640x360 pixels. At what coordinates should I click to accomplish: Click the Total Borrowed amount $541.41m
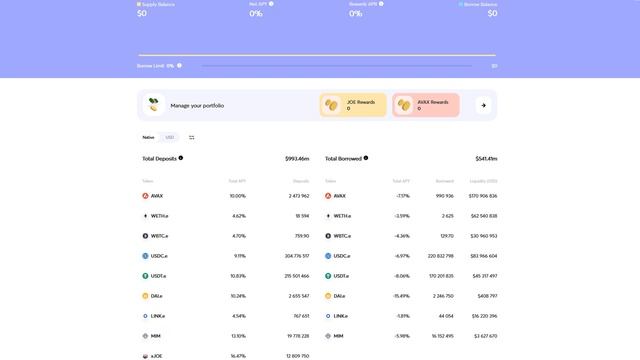point(486,159)
